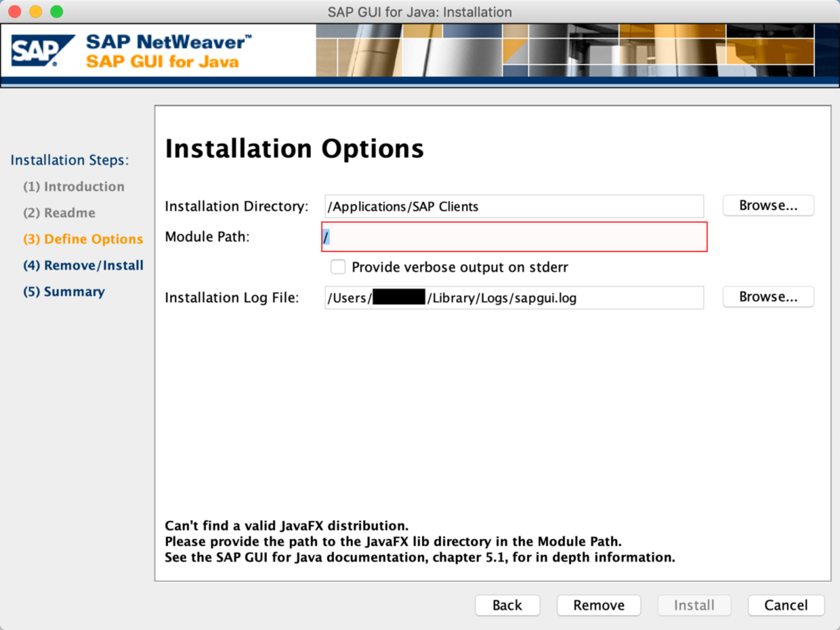
Task: Select the (3) Define Options step
Action: (83, 239)
